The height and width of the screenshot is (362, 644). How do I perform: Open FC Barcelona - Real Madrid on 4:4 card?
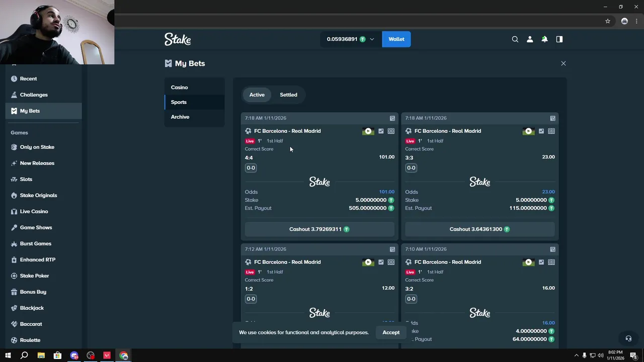coord(287,131)
